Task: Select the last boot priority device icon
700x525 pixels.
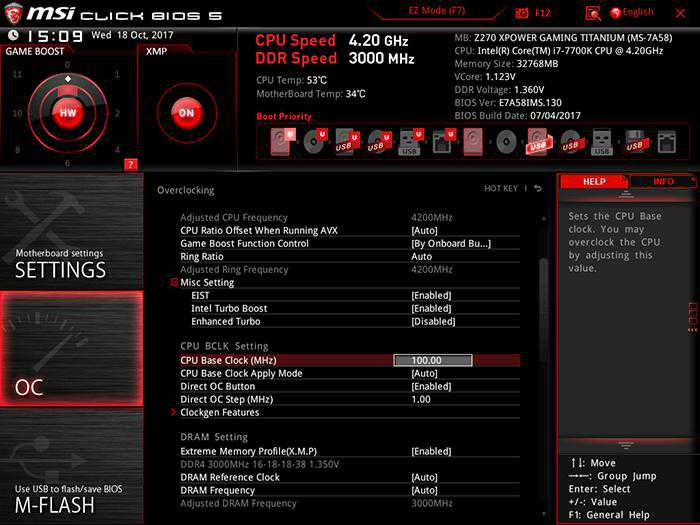Action: [666, 143]
